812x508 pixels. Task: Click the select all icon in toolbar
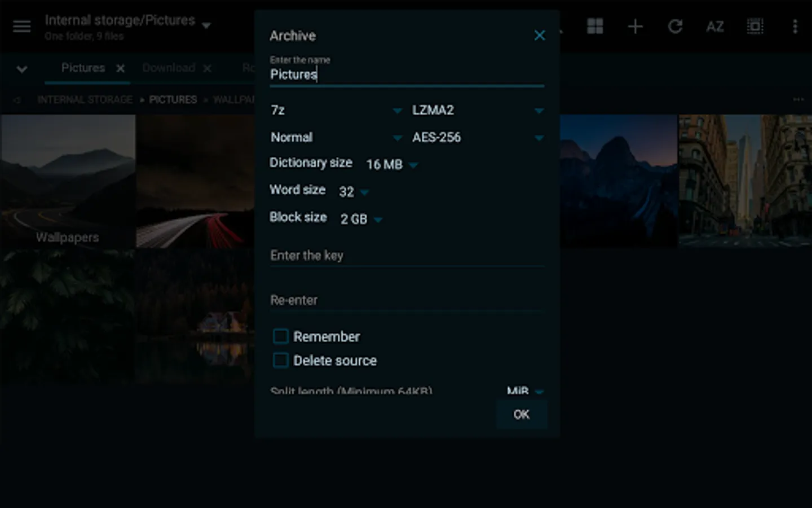click(x=755, y=27)
